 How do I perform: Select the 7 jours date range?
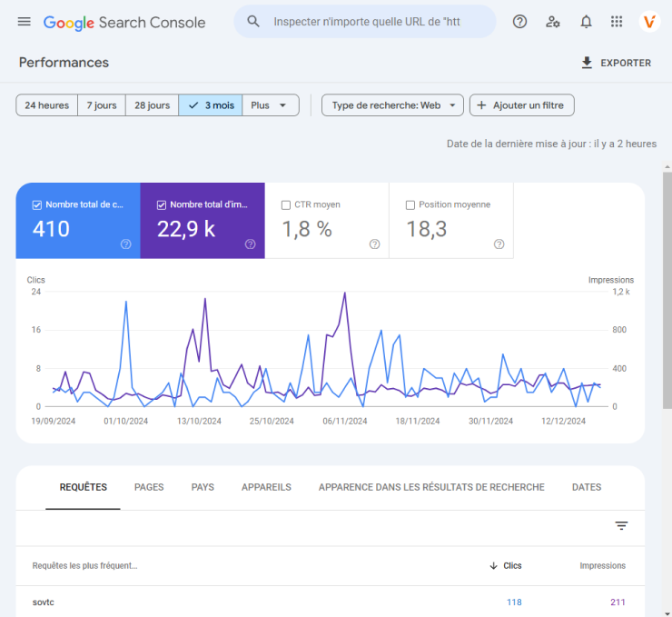pos(102,105)
